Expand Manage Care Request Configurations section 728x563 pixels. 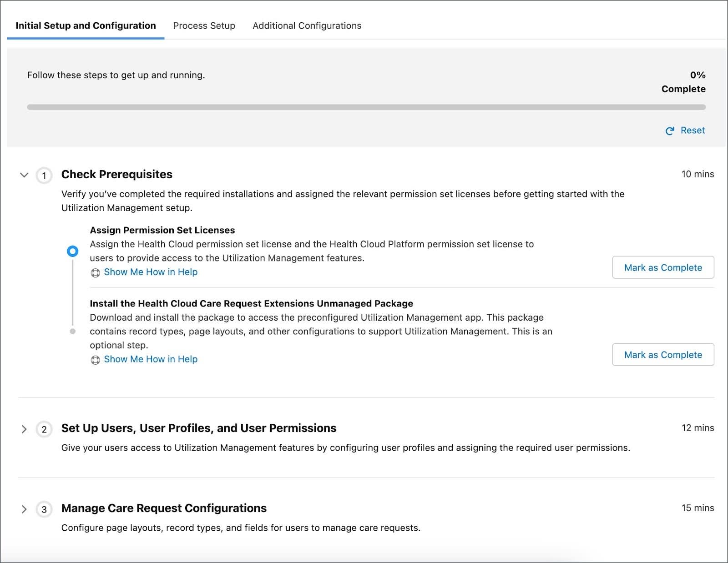[24, 509]
